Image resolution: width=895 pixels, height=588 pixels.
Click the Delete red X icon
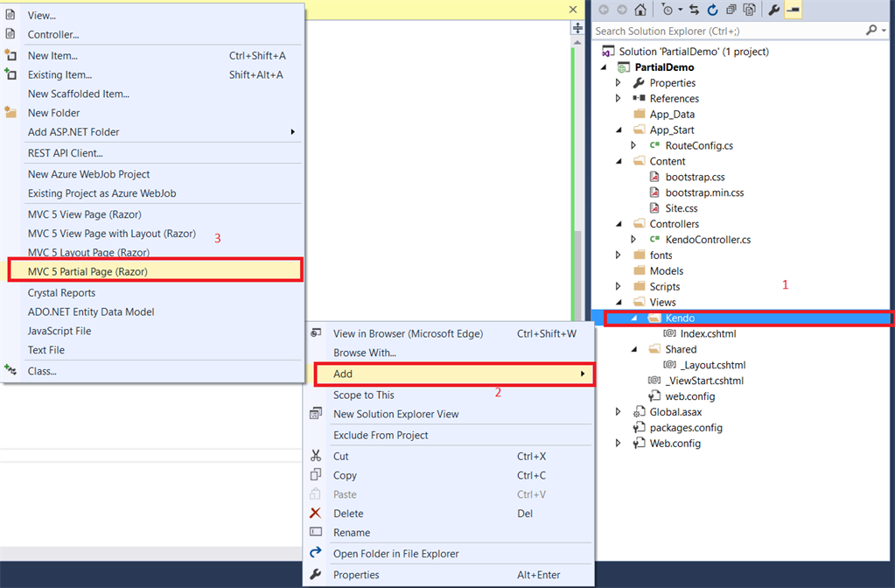point(315,514)
